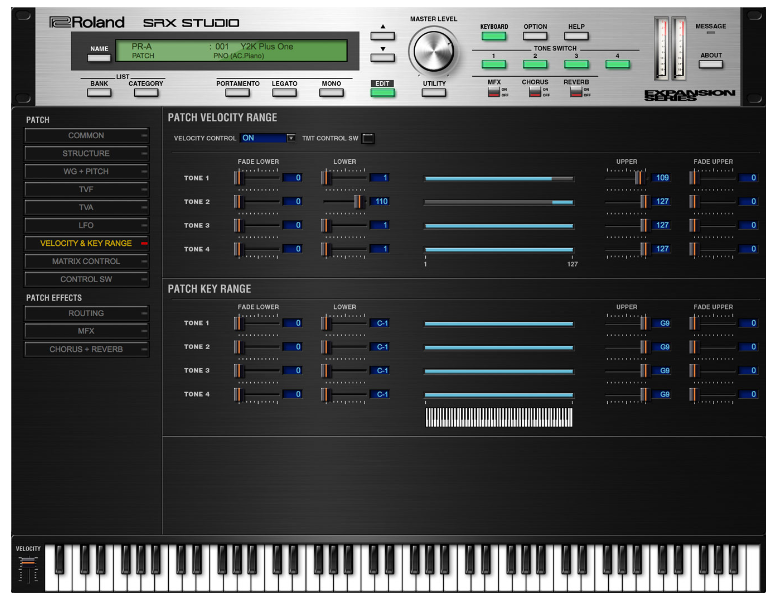Image resolution: width=773 pixels, height=601 pixels.
Task: Toggle Tone Switch 3
Action: tap(576, 64)
